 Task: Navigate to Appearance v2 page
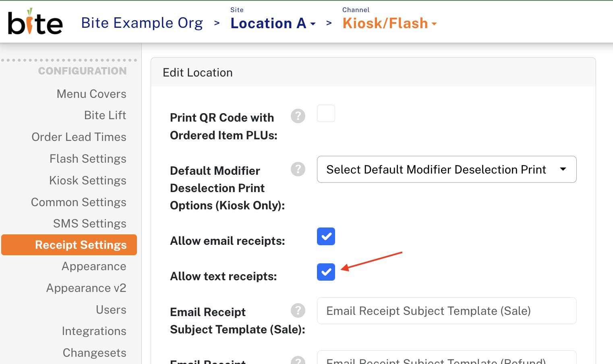[86, 288]
